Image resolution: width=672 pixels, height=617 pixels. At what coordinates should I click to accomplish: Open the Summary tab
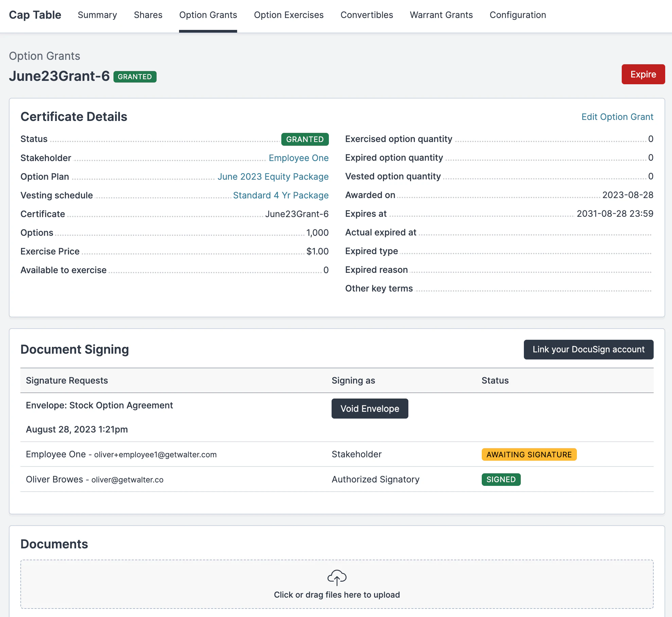point(97,15)
